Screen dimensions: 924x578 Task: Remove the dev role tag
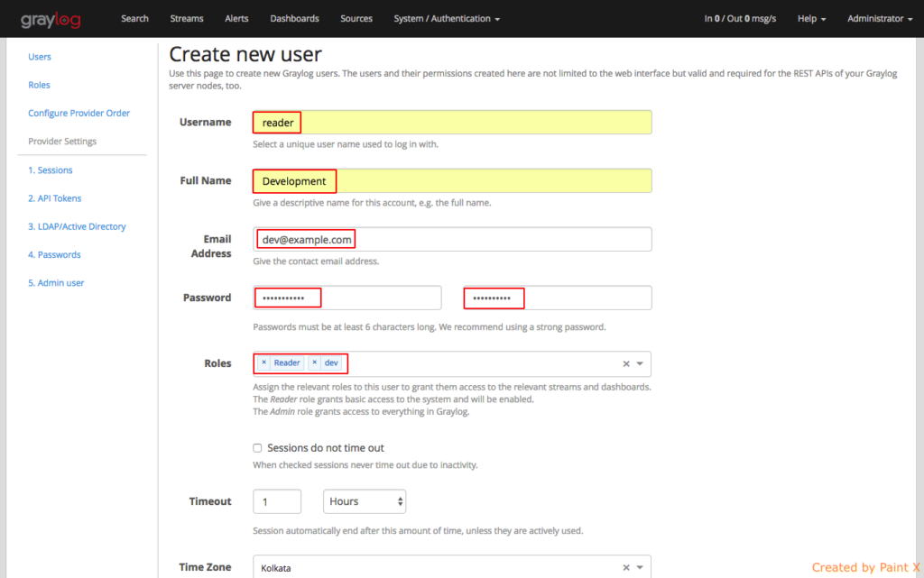click(317, 362)
